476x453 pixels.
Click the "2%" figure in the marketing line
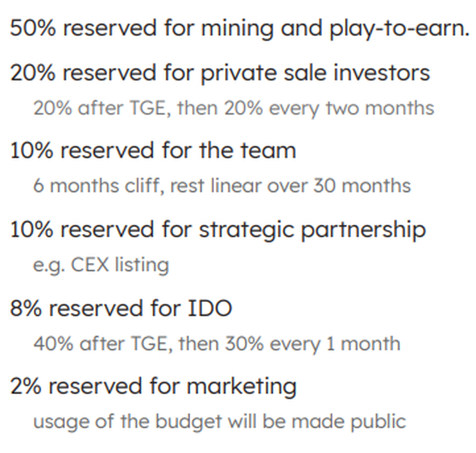25,386
